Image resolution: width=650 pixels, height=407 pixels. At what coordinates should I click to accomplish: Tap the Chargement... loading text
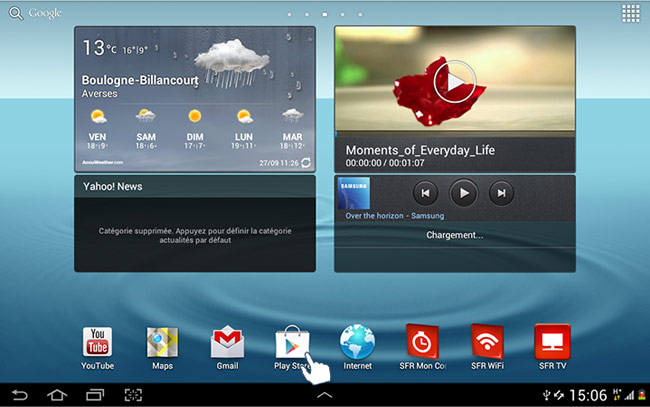(x=455, y=235)
